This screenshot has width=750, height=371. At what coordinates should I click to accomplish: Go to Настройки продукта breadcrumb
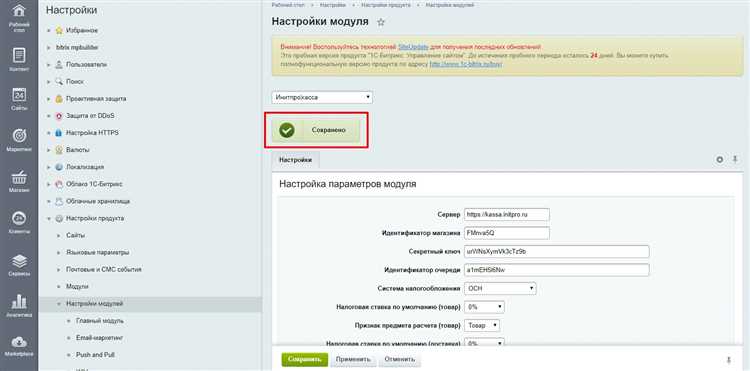tap(386, 5)
